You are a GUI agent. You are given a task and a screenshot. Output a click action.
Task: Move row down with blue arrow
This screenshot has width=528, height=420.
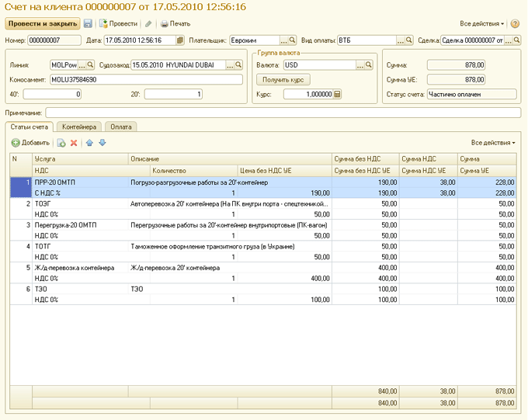102,143
